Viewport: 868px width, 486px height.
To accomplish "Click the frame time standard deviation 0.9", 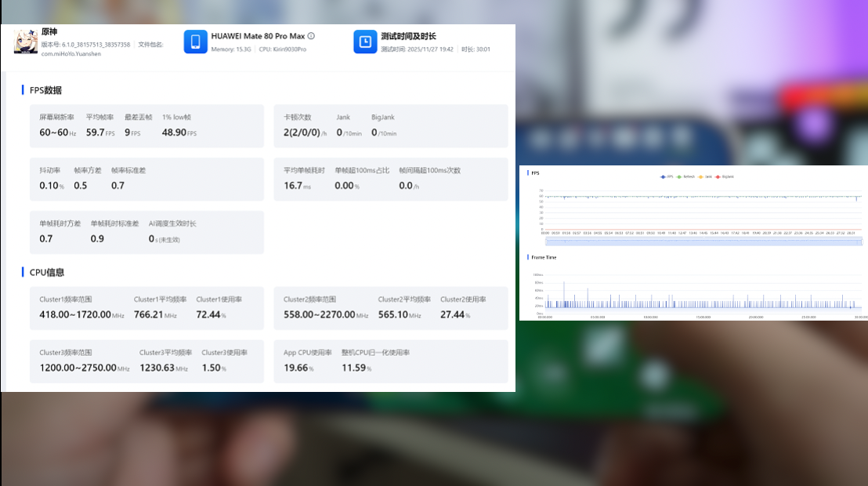I will [97, 239].
